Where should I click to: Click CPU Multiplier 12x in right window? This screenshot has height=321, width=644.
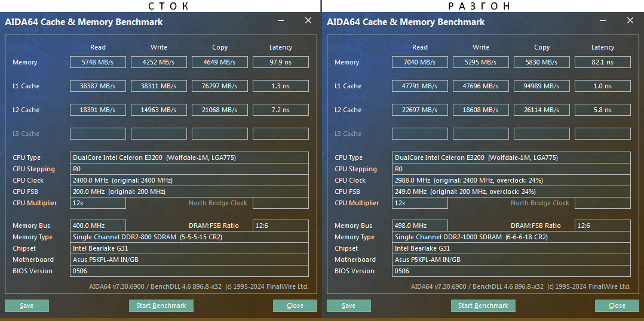420,203
